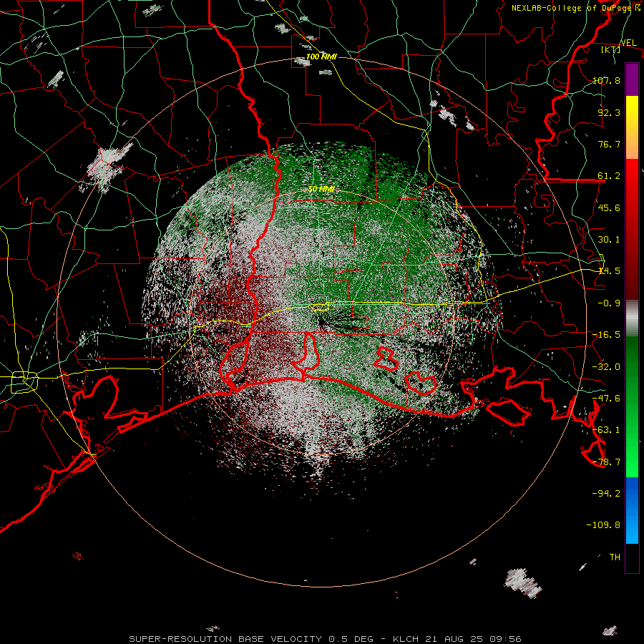Click the isolated gray echo cluster at lower right
644x644 pixels.
pyautogui.click(x=522, y=582)
